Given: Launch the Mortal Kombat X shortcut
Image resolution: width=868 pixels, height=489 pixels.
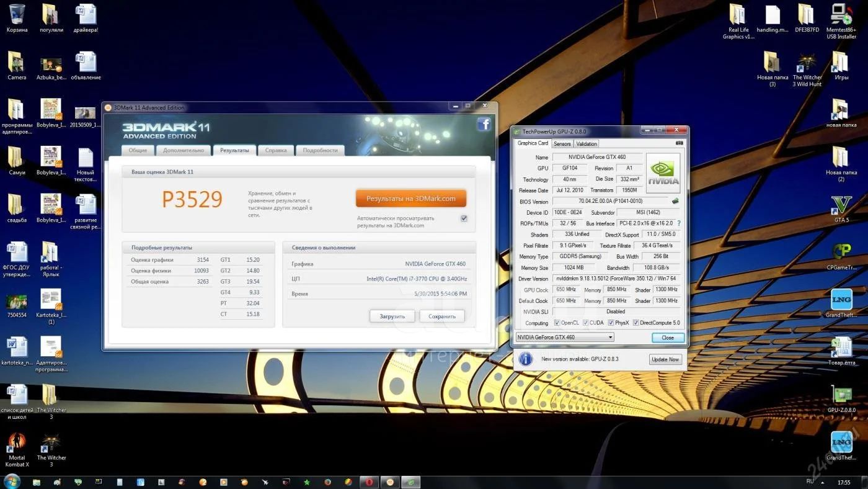Looking at the screenshot, I should click(x=17, y=443).
